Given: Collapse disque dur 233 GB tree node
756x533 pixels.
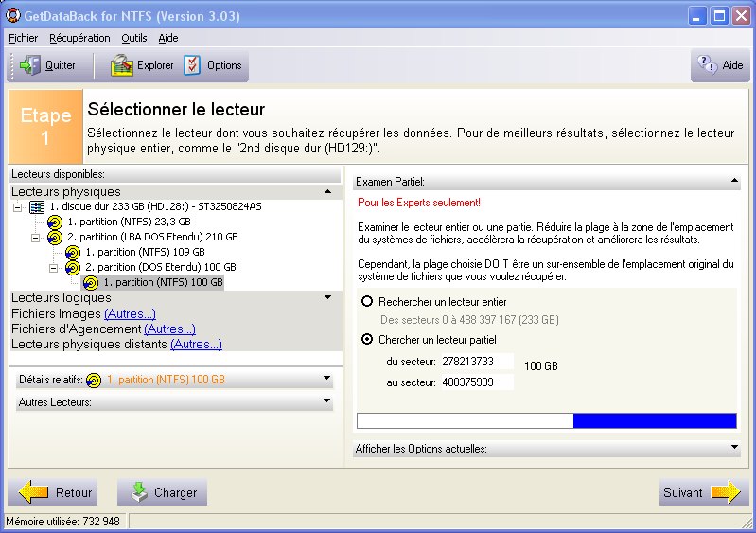Looking at the screenshot, I should pyautogui.click(x=18, y=207).
